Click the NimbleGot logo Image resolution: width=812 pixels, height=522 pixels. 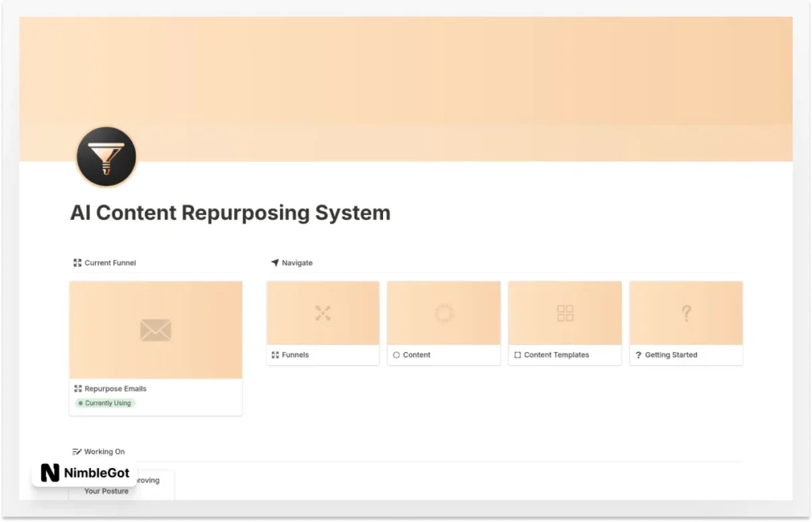pos(83,473)
